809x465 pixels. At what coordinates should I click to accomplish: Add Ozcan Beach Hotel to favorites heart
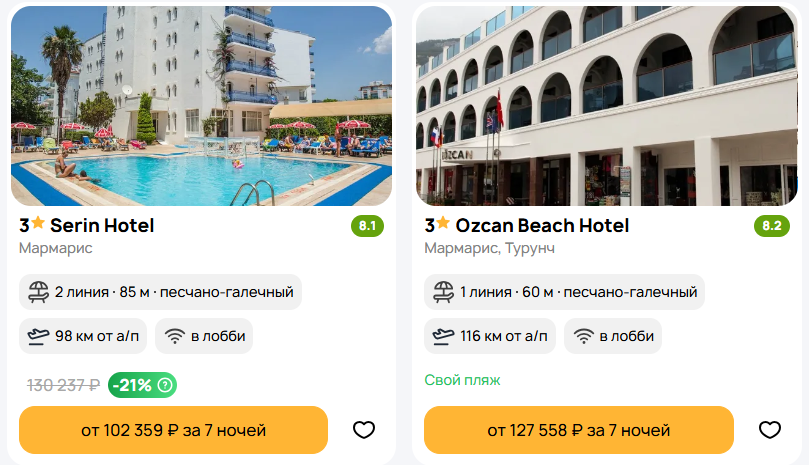pyautogui.click(x=769, y=430)
